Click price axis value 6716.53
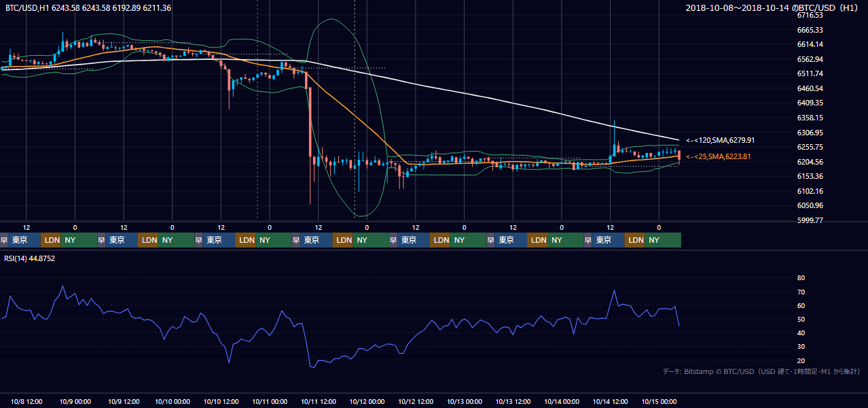Screen dimensions: 868x408 click(x=810, y=15)
